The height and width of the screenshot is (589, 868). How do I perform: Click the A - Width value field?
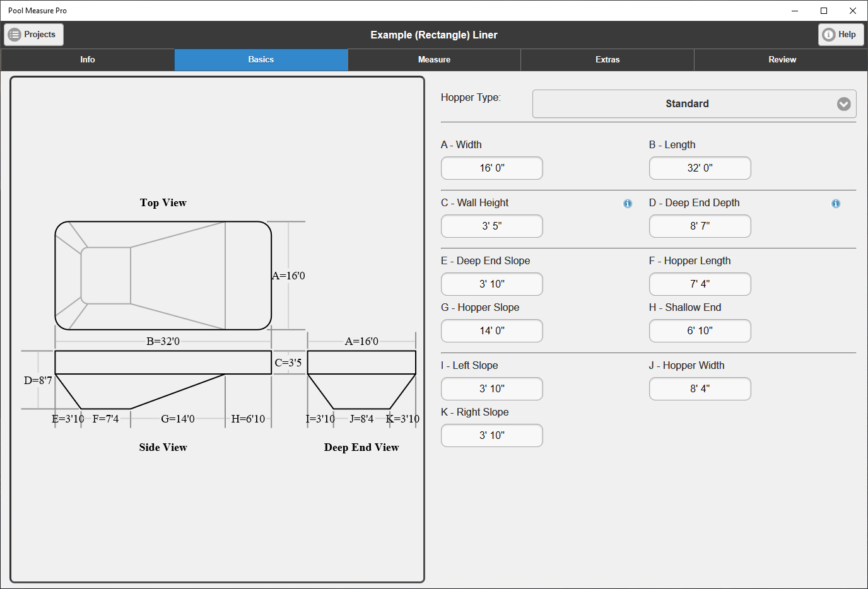492,168
